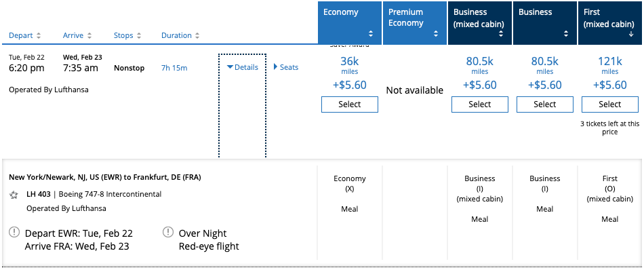
Task: Click the Duration column sort arrows icon
Action: point(197,36)
